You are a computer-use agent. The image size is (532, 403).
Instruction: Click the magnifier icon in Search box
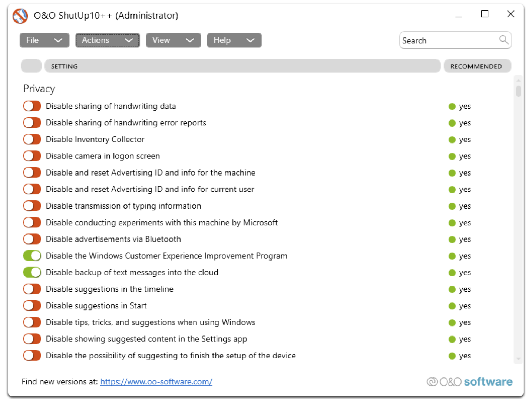tap(503, 40)
